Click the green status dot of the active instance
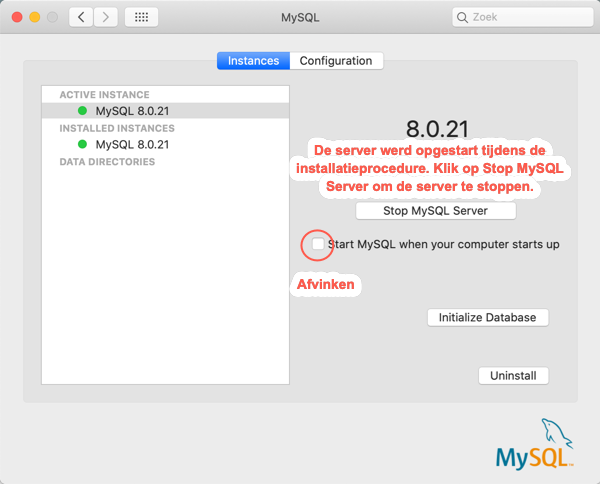The width and height of the screenshot is (600, 484). pyautogui.click(x=82, y=111)
